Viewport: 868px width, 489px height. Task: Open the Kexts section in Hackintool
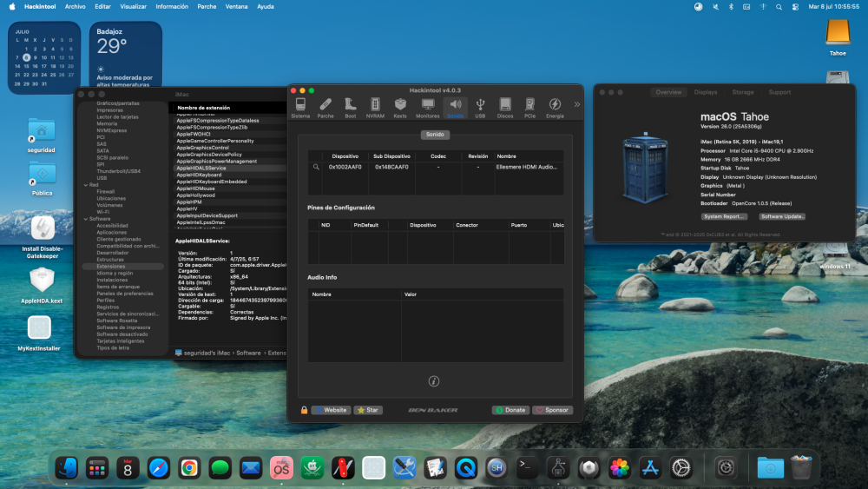400,108
